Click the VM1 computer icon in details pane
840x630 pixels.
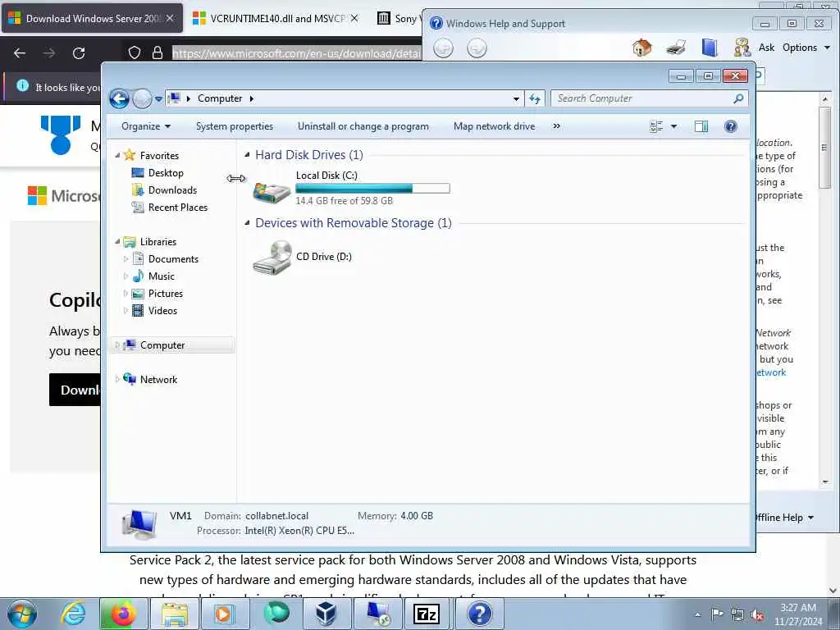pyautogui.click(x=139, y=524)
